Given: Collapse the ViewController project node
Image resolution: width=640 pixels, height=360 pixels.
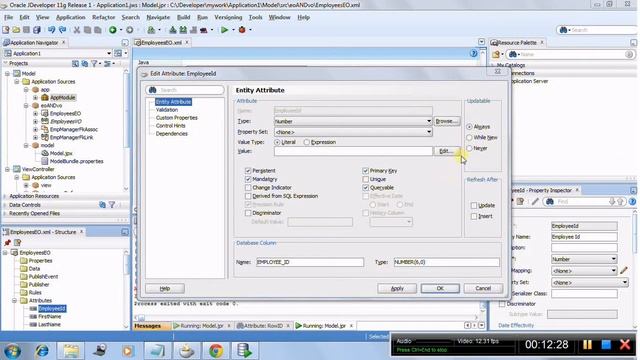Looking at the screenshot, I should [7, 169].
